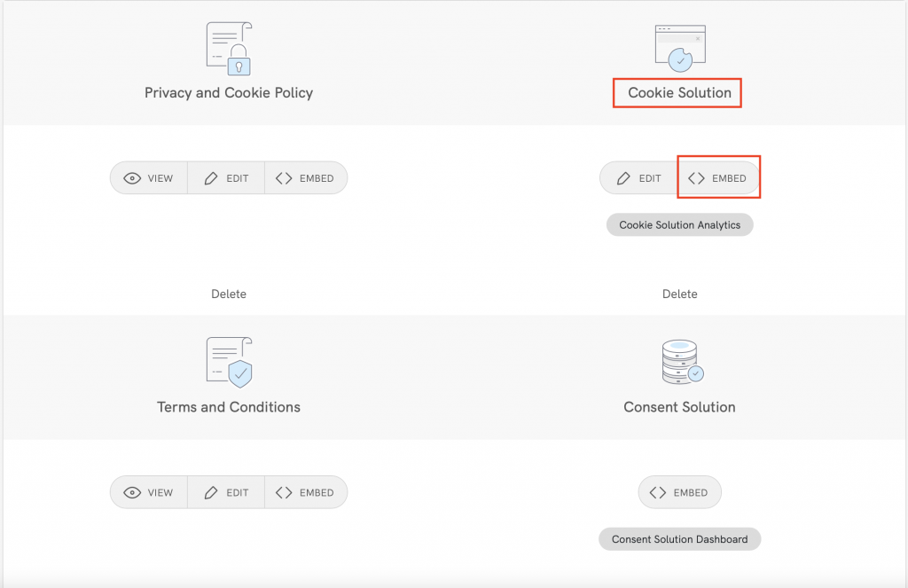The height and width of the screenshot is (588, 908).
Task: Embed the Terms and Conditions
Action: (x=306, y=492)
